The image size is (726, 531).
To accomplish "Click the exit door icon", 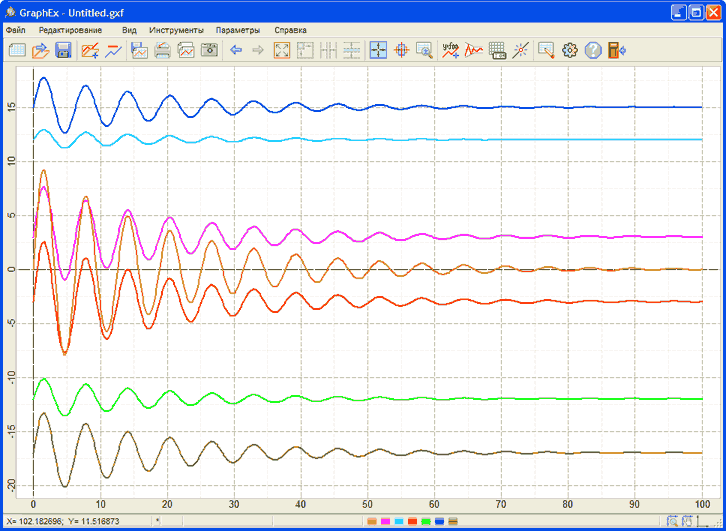I will pyautogui.click(x=616, y=50).
